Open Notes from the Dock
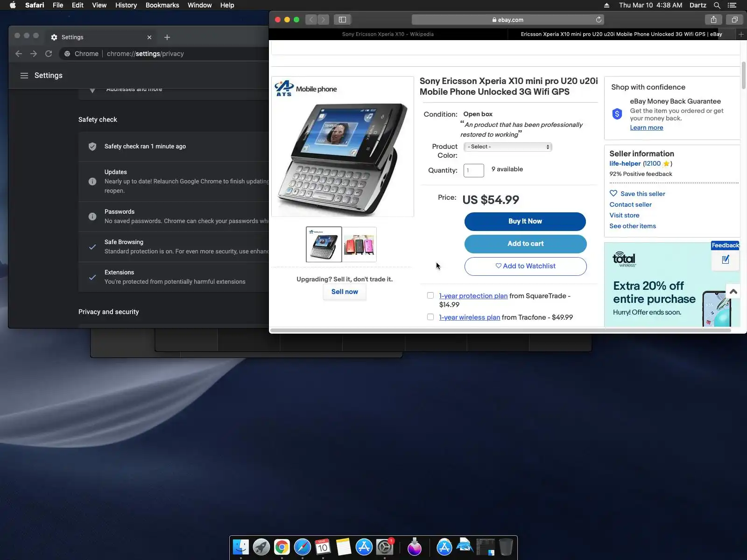747x560 pixels. point(344,547)
